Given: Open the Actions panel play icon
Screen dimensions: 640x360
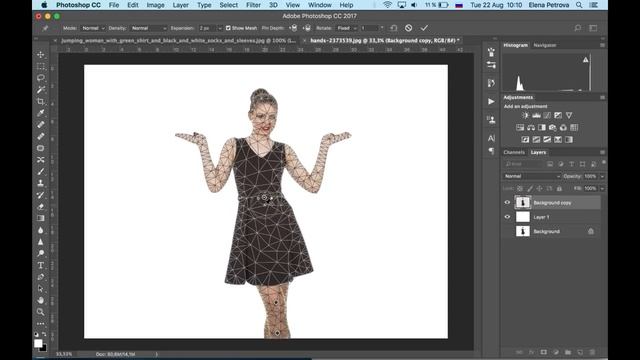Looking at the screenshot, I should [491, 101].
